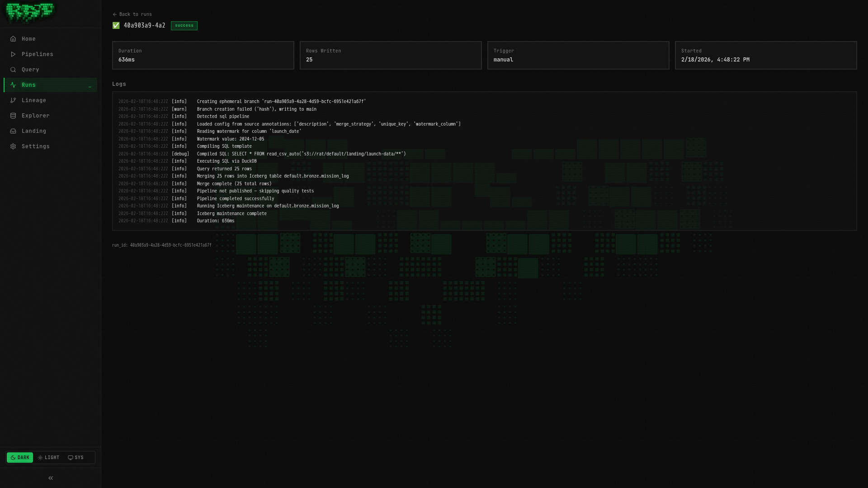Collapse the sidebar with the double-chevron
The height and width of the screenshot is (488, 868).
click(x=50, y=478)
